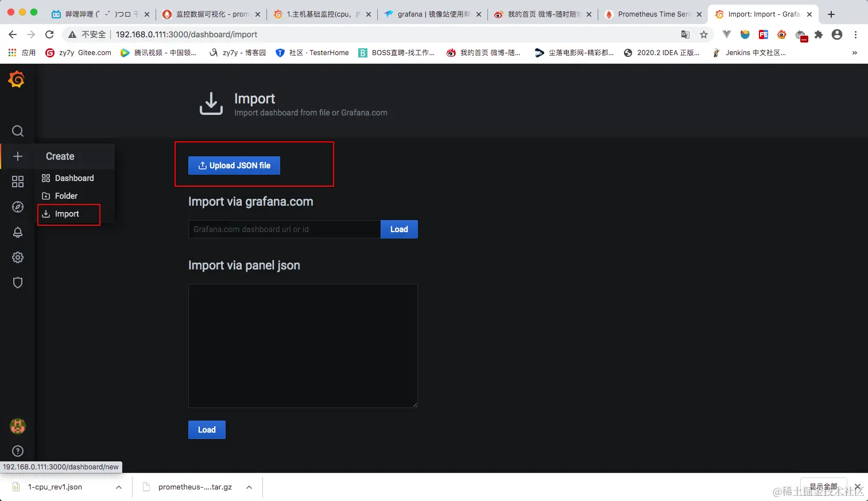
Task: Click Load next to grafana.com url field
Action: (x=399, y=229)
